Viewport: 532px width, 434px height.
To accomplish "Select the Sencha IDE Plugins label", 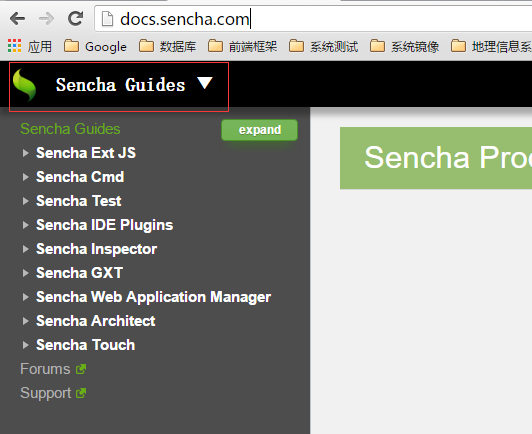I will (104, 225).
